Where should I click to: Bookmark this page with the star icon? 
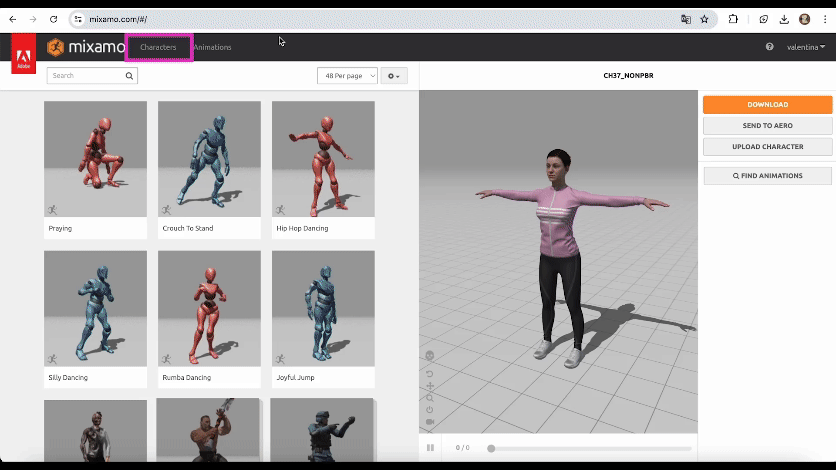[704, 19]
